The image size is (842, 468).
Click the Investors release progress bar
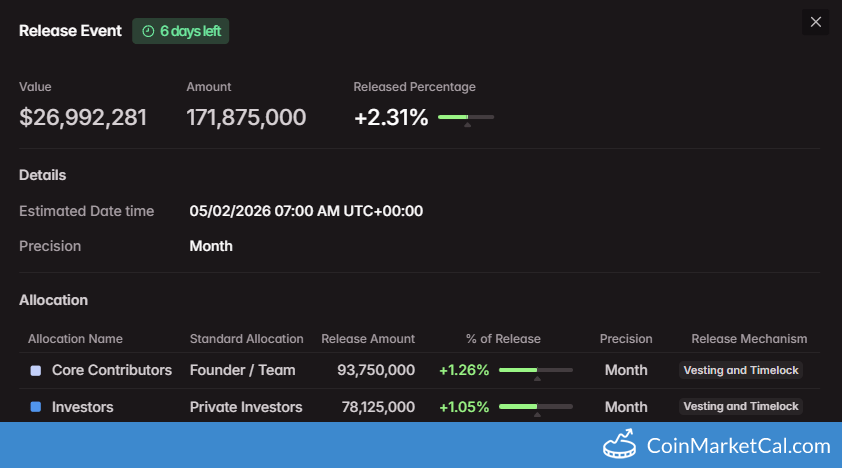click(535, 407)
